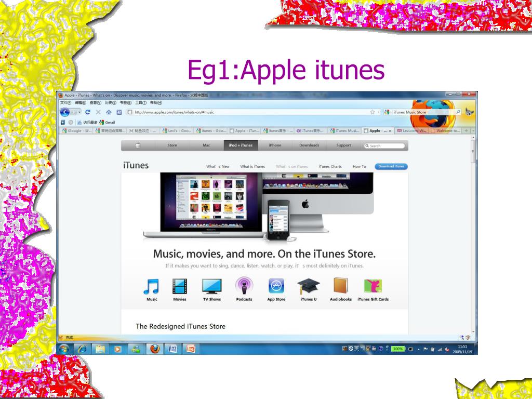Open the search engine selector dropdown
The image size is (532, 399).
pos(388,112)
